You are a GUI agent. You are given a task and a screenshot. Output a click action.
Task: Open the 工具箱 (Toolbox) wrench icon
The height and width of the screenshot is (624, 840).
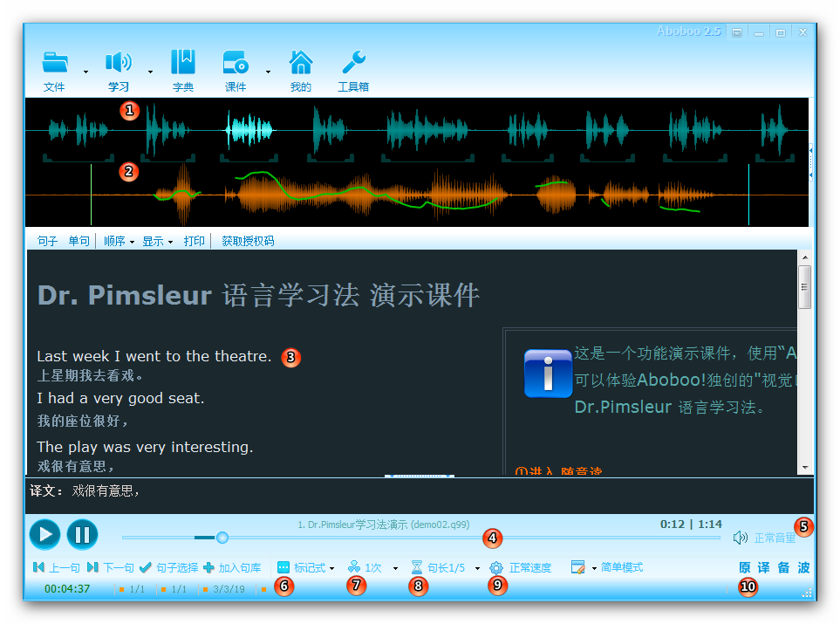coord(352,61)
